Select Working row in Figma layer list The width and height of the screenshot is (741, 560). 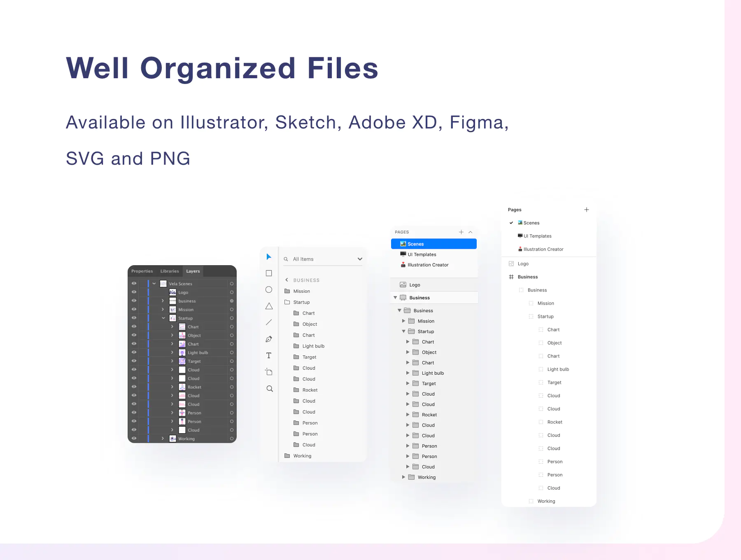click(549, 501)
